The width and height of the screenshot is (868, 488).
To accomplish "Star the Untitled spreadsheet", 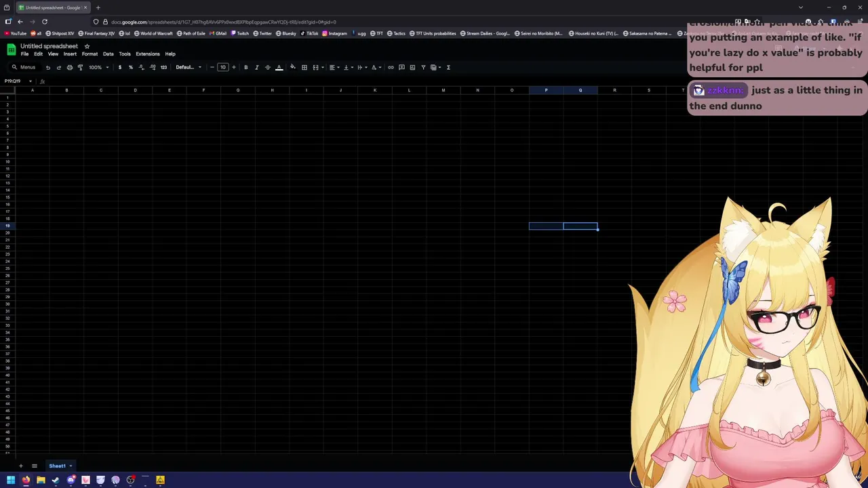I will tap(87, 46).
